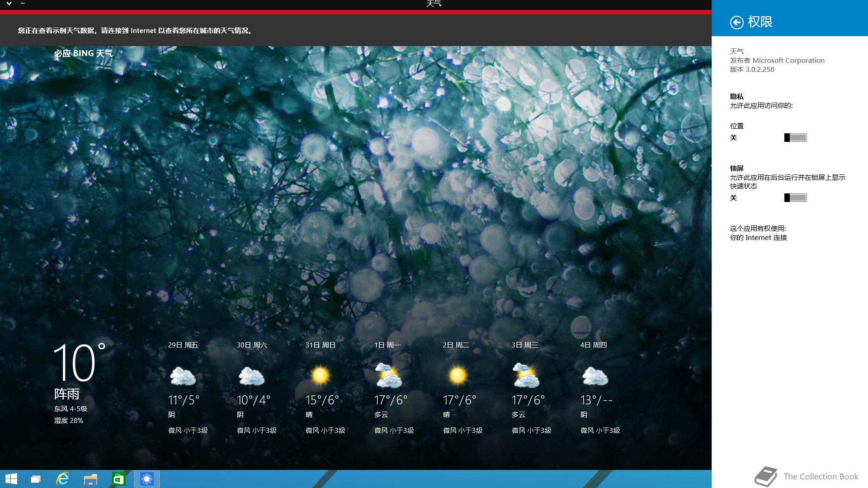Viewport: 868px width, 488px height.
Task: Select the Weather app taskbar icon
Action: pyautogui.click(x=147, y=479)
